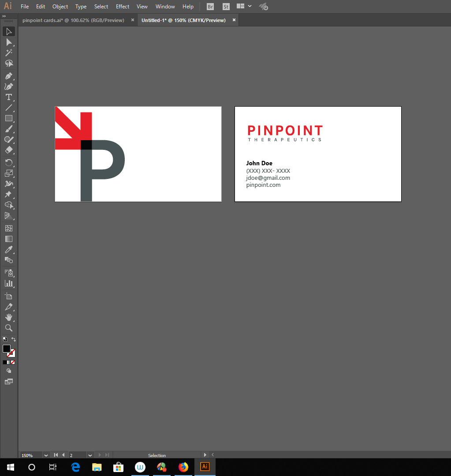Select the Pen tool
This screenshot has width=451, height=476.
[8, 76]
